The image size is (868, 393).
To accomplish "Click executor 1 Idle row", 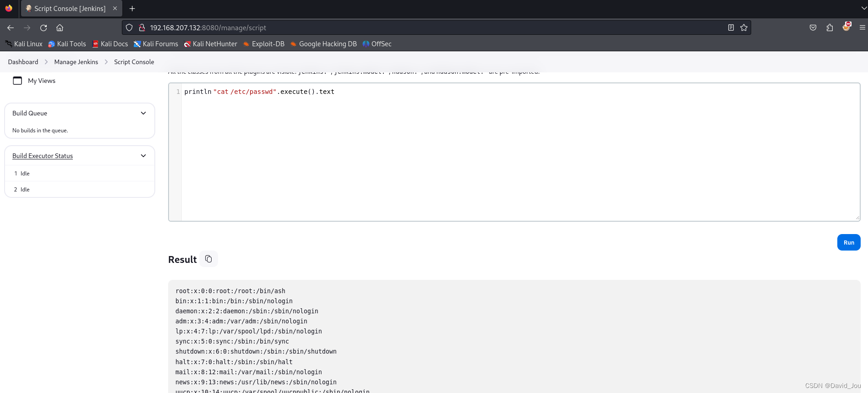I will [80, 174].
